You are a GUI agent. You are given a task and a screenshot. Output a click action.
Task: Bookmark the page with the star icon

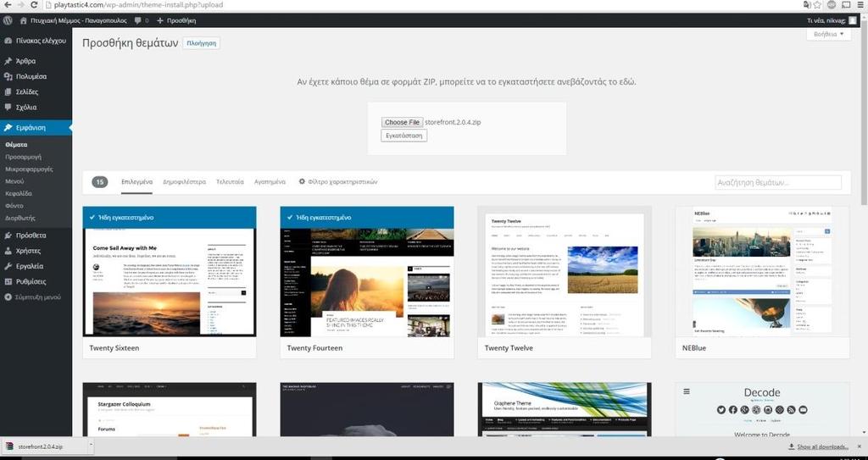tap(818, 5)
